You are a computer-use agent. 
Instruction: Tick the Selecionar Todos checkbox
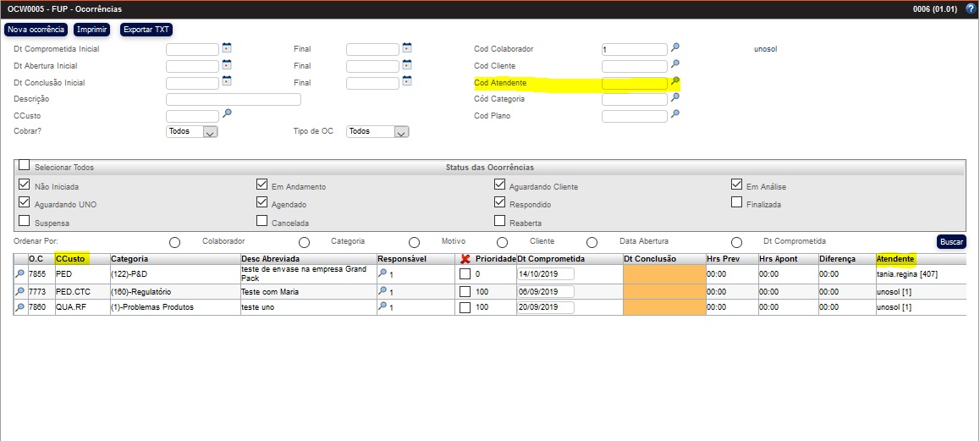click(25, 165)
